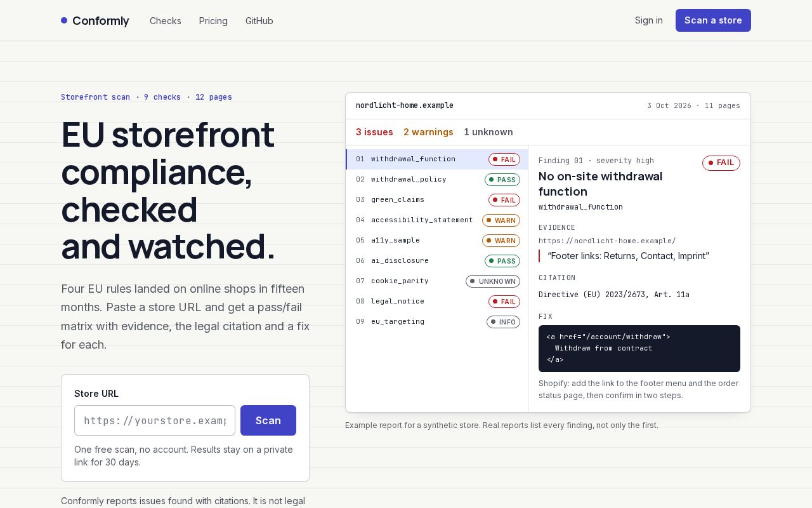Click the '1 unknown' summary count

pyautogui.click(x=488, y=132)
